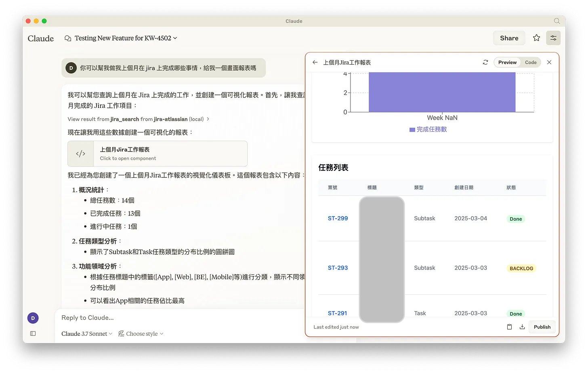Image resolution: width=588 pixels, height=373 pixels.
Task: Switch to Code view
Action: [x=531, y=62]
